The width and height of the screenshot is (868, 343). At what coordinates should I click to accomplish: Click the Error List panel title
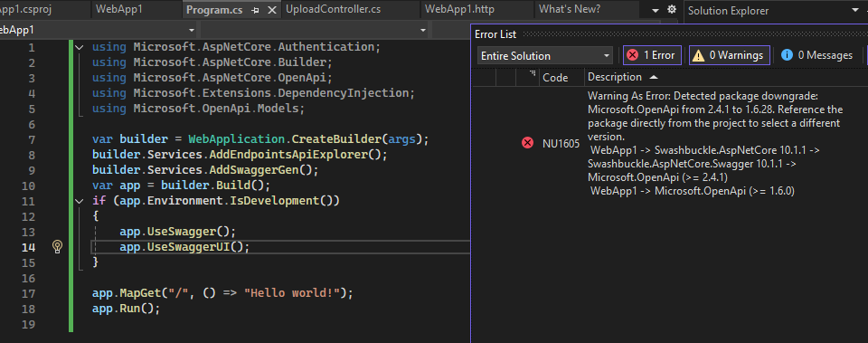pyautogui.click(x=495, y=34)
